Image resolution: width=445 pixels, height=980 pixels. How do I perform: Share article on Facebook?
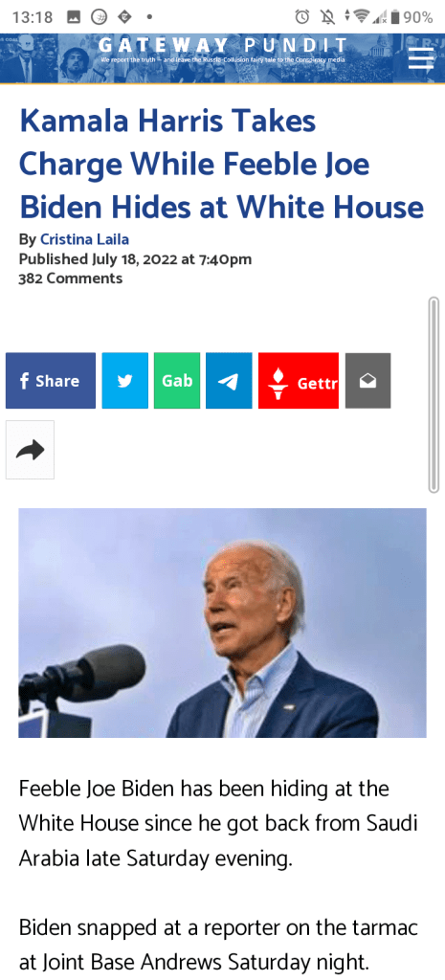[51, 381]
